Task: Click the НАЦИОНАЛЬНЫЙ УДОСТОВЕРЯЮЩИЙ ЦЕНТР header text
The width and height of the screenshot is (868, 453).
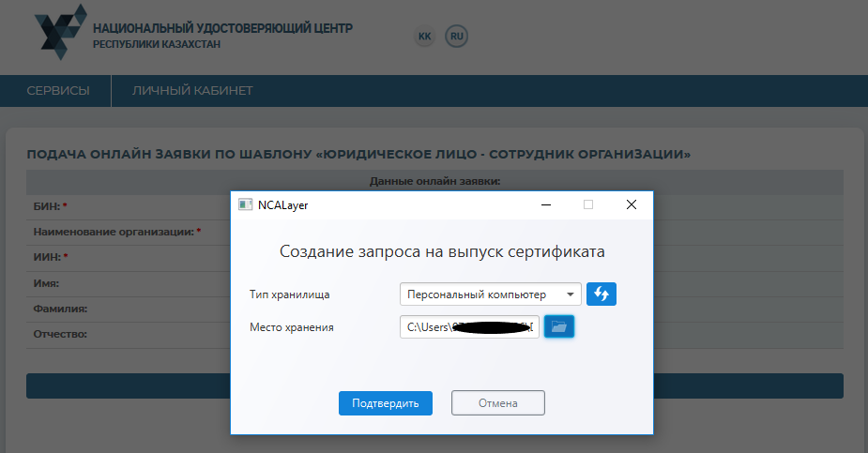Action: pyautogui.click(x=222, y=28)
